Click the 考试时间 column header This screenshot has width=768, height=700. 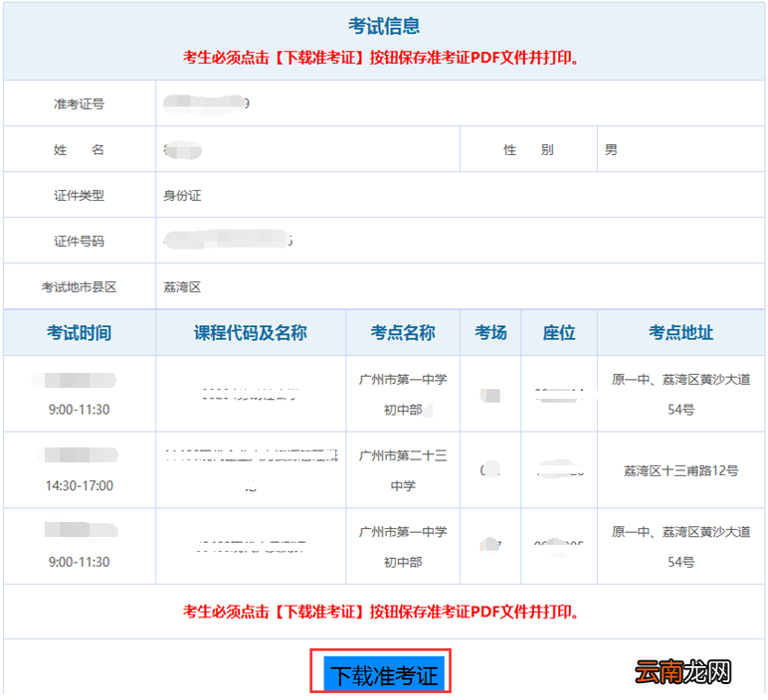pyautogui.click(x=79, y=333)
